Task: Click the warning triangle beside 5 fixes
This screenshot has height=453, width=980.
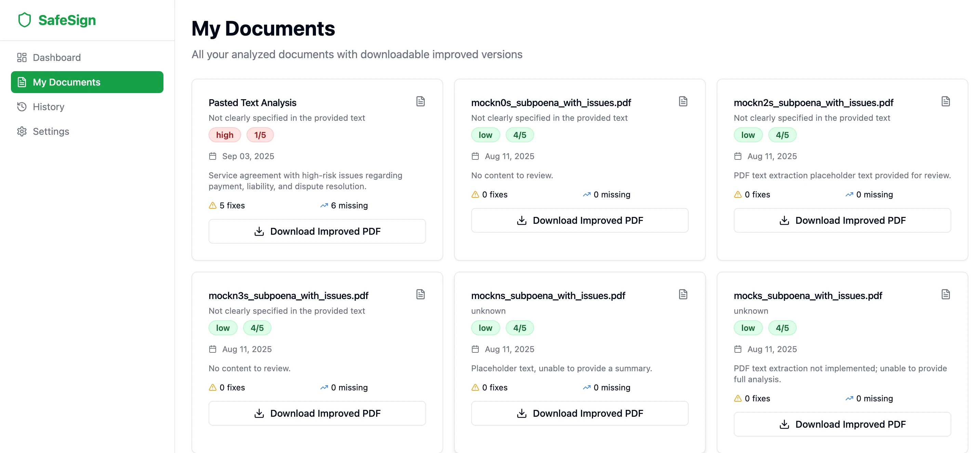Action: click(x=213, y=206)
